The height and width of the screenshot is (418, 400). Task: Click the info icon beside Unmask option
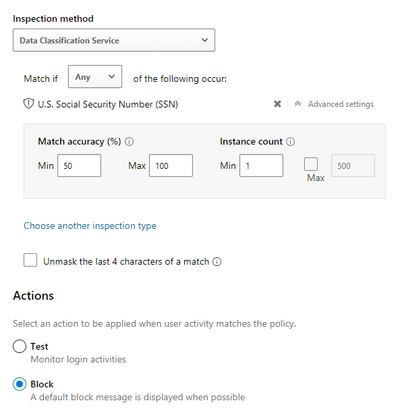[217, 262]
